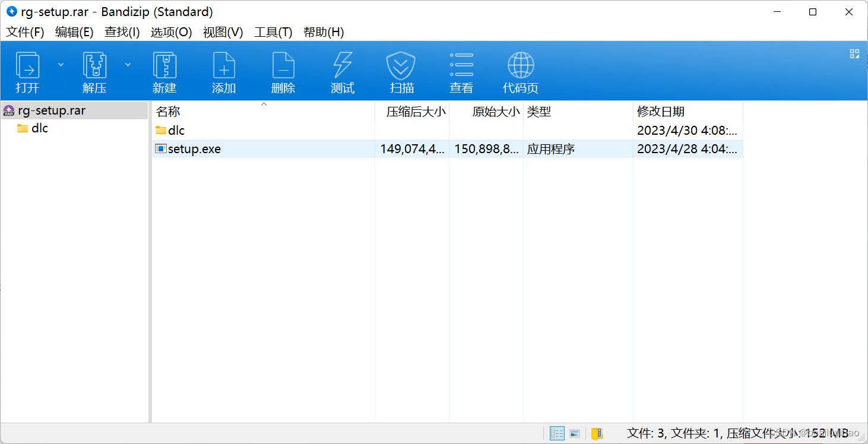868x444 pixels.
Task: Click the open-archive folder icon in status bar
Action: [x=598, y=433]
